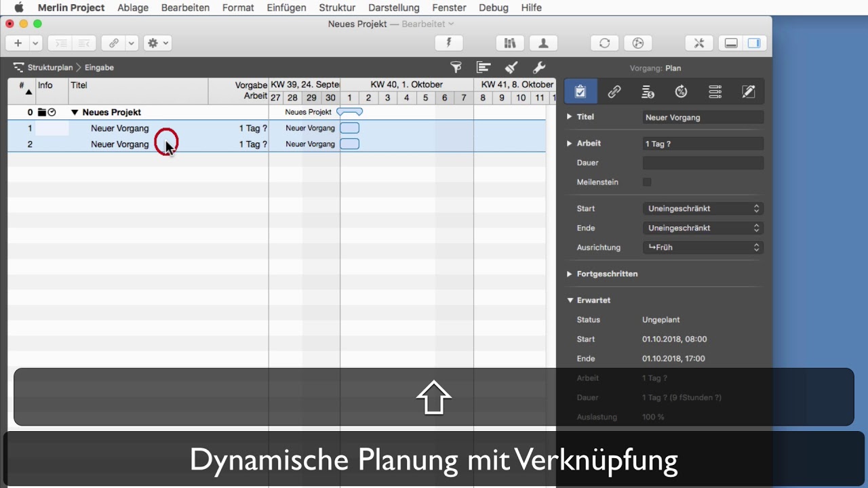This screenshot has height=488, width=868.
Task: Open the Ende constraint dropdown
Action: tap(703, 228)
